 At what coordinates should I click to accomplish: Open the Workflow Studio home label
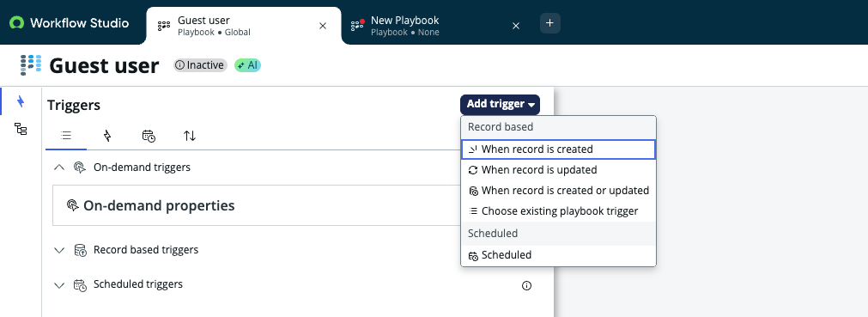tap(79, 22)
